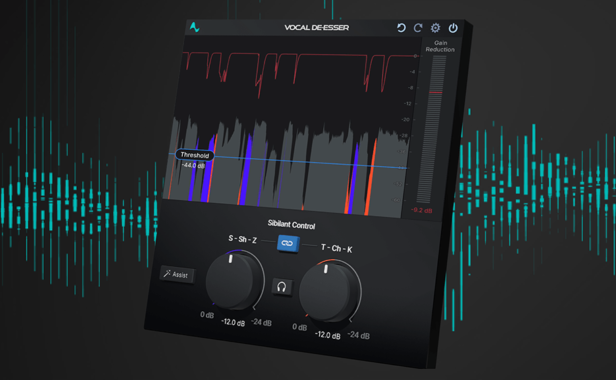Click the S - Sh - Z label

[242, 239]
